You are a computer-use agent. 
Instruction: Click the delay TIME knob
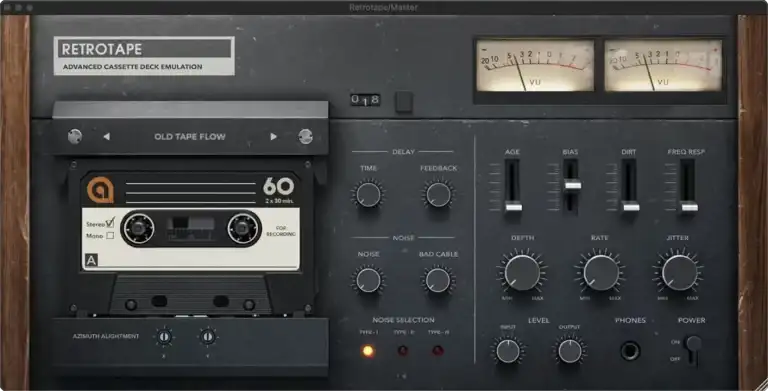tap(368, 195)
